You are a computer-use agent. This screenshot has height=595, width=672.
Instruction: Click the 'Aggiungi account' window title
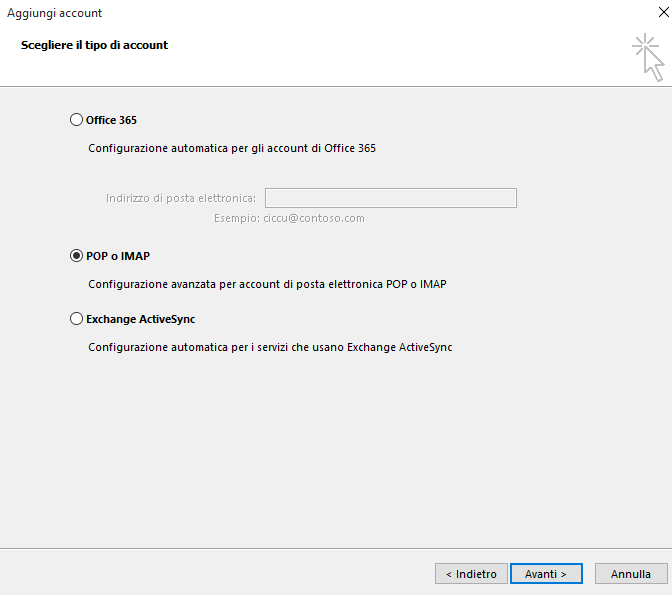54,13
